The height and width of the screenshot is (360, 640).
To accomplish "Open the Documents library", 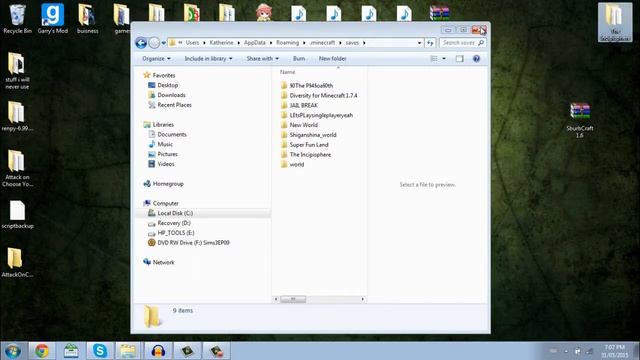I will click(172, 134).
